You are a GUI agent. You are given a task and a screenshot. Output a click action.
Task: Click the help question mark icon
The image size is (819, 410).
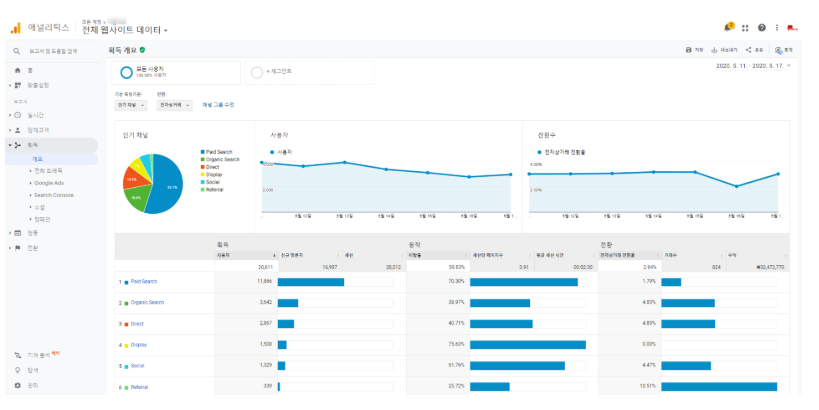[762, 28]
